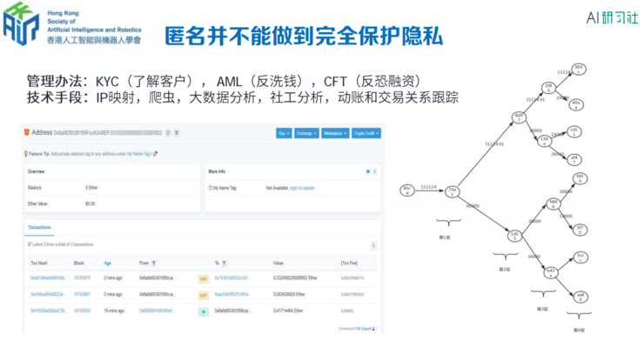Click the login to update link

[302, 187]
